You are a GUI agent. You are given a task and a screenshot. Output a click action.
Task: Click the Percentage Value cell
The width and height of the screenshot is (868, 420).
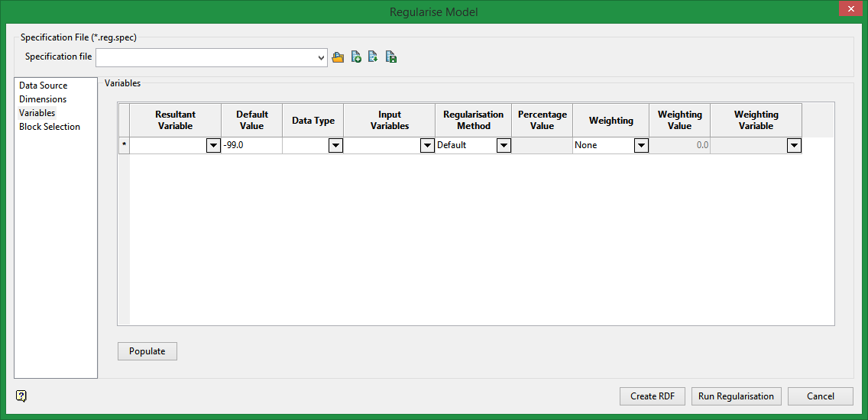(542, 146)
